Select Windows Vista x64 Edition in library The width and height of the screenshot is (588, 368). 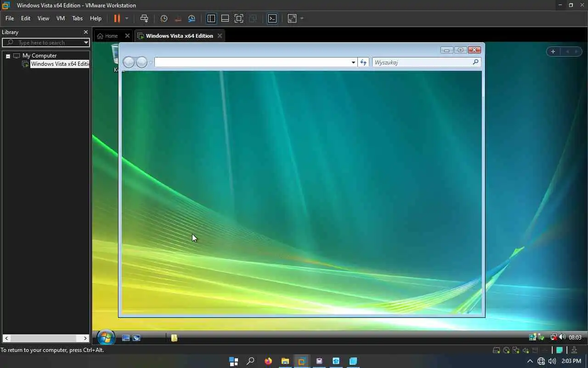[x=60, y=64]
